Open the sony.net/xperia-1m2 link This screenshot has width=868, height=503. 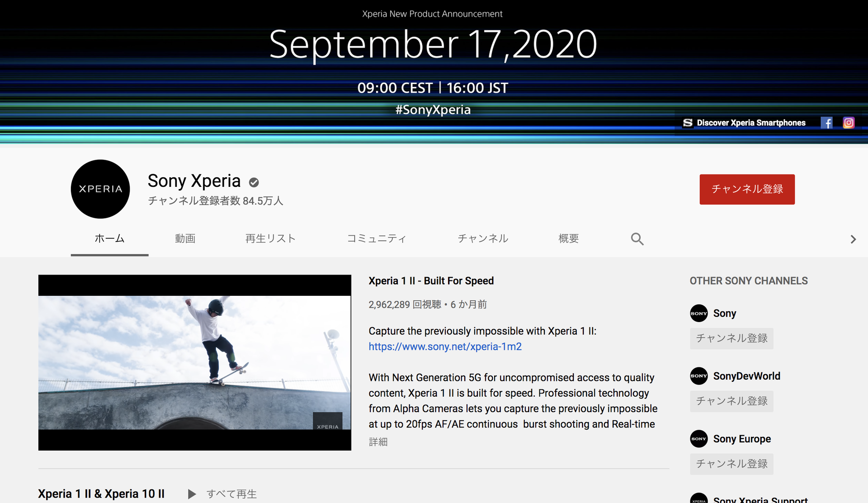pos(445,346)
